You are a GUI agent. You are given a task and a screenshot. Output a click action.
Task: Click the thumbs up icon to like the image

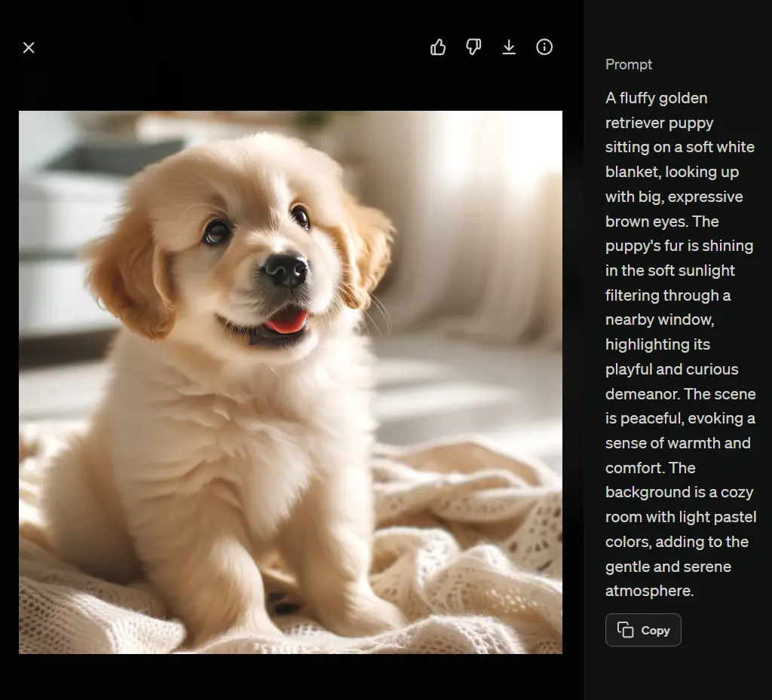pyautogui.click(x=438, y=47)
